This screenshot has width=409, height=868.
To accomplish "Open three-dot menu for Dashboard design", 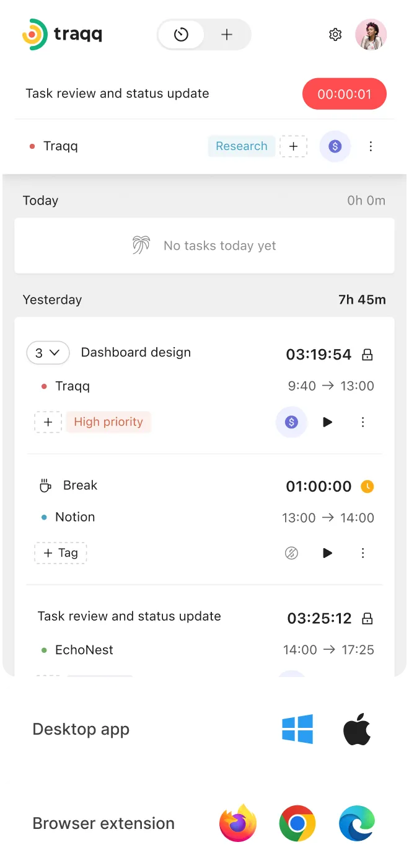I will 363,422.
